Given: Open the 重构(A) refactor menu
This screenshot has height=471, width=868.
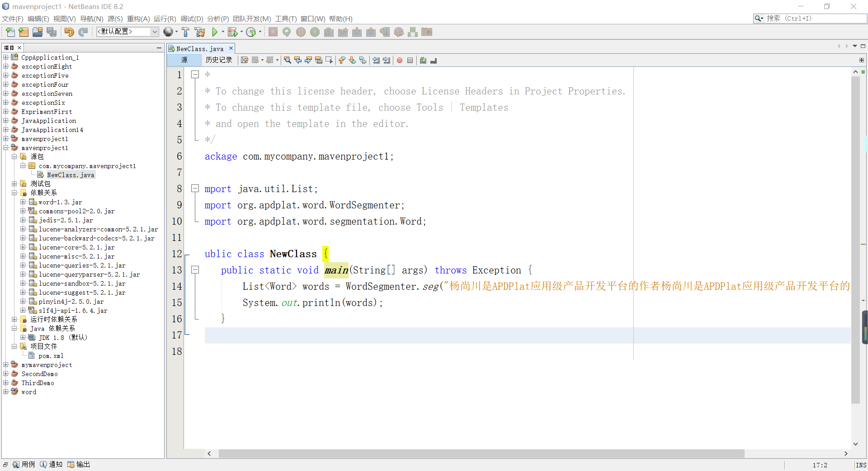Looking at the screenshot, I should pyautogui.click(x=138, y=19).
